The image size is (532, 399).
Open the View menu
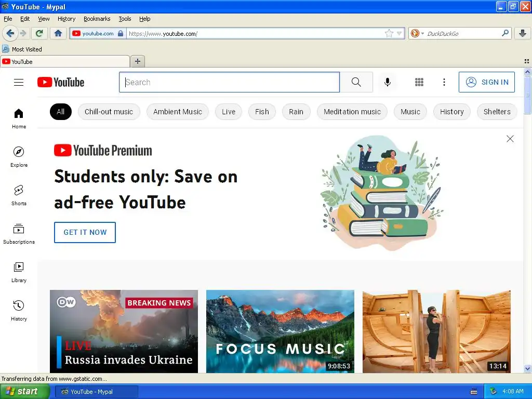pyautogui.click(x=44, y=19)
